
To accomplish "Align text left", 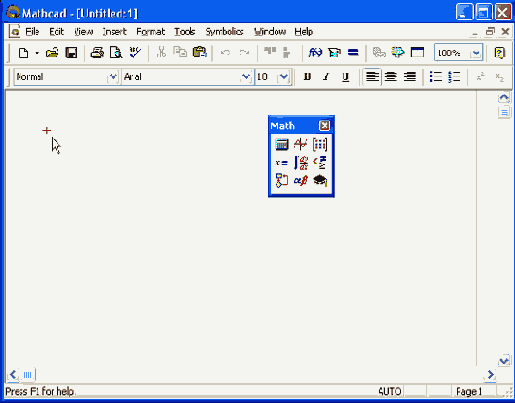I will point(372,77).
